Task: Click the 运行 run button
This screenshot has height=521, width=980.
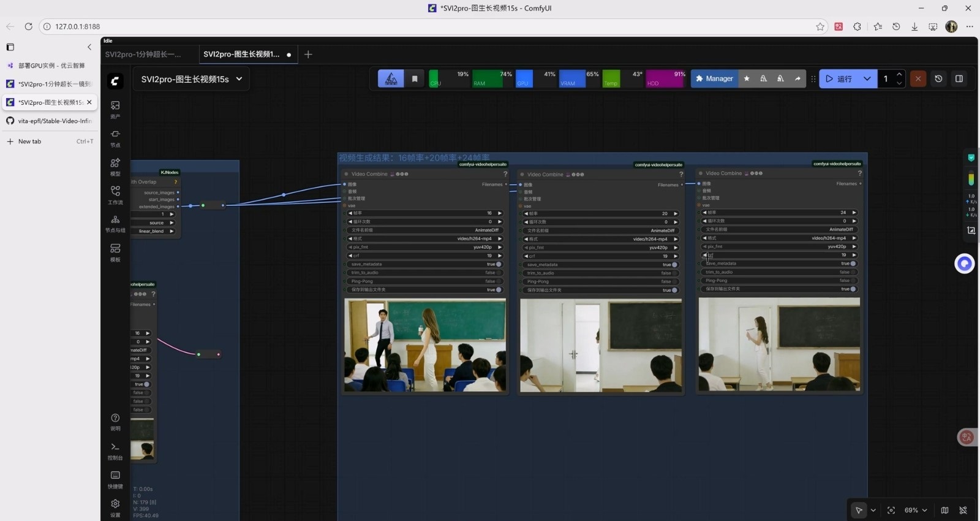Action: coord(839,78)
